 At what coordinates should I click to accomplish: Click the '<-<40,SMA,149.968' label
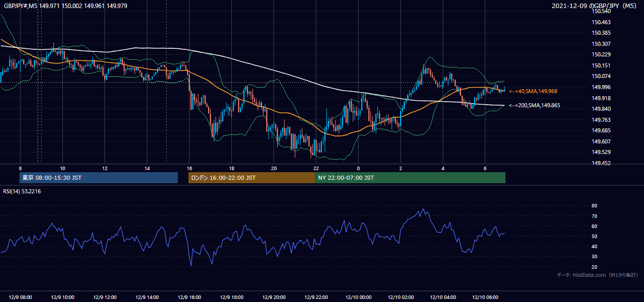click(x=532, y=92)
